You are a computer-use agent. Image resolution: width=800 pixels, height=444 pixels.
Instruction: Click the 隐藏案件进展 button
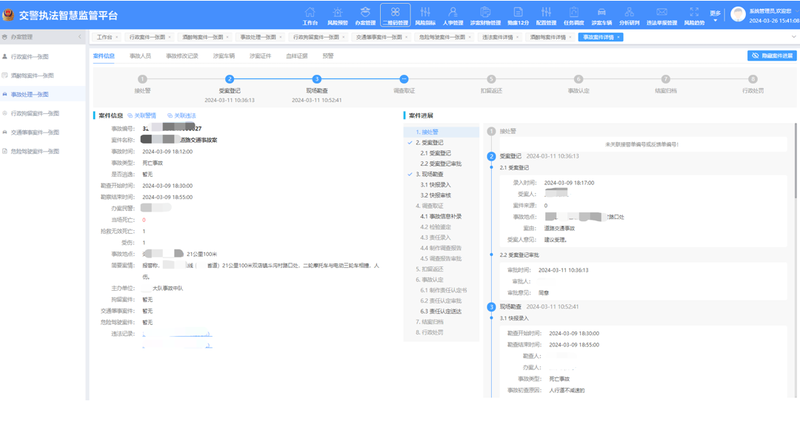772,56
